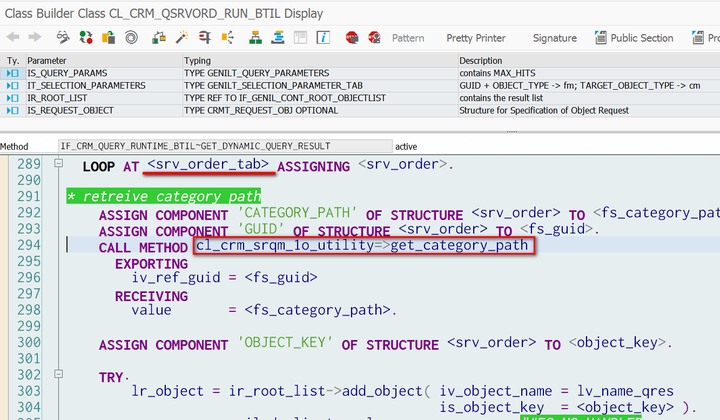
Task: Open the Public Section
Action: point(634,38)
